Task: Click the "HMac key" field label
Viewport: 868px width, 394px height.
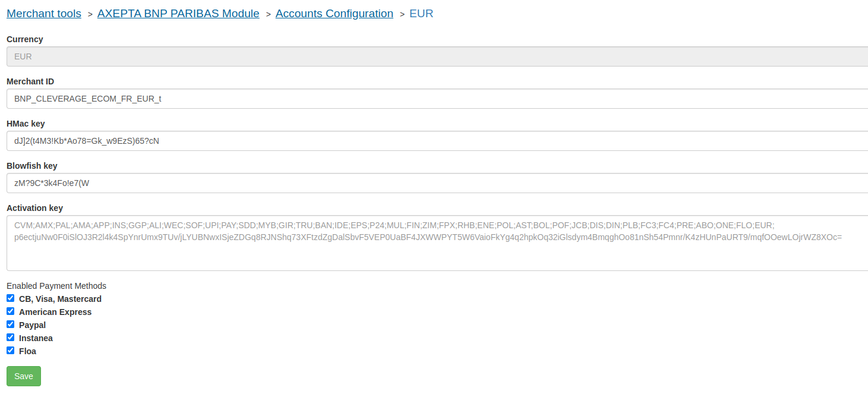Action: pyautogui.click(x=26, y=124)
